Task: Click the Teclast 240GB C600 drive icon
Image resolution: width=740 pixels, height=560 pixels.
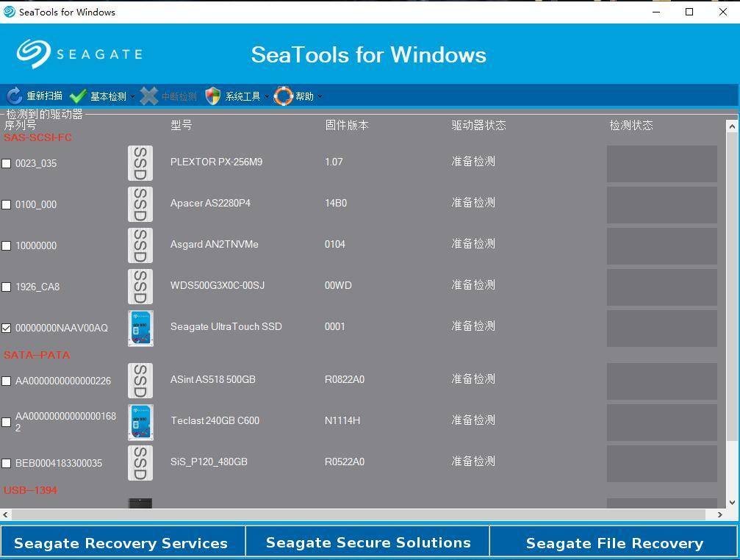Action: (x=140, y=421)
